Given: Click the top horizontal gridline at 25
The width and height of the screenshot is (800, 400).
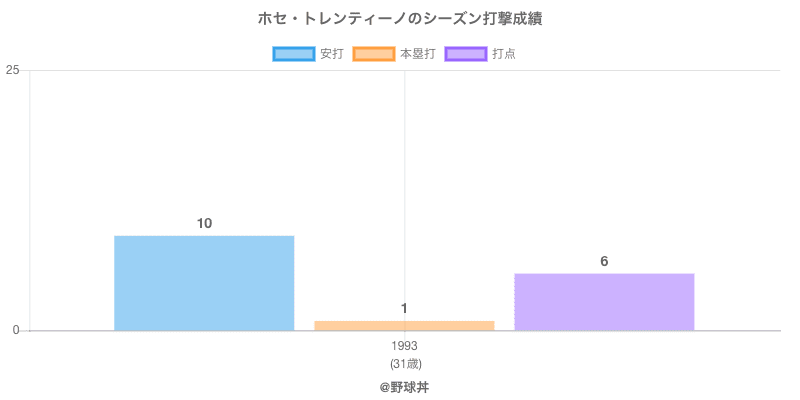Looking at the screenshot, I should click(600, 70).
